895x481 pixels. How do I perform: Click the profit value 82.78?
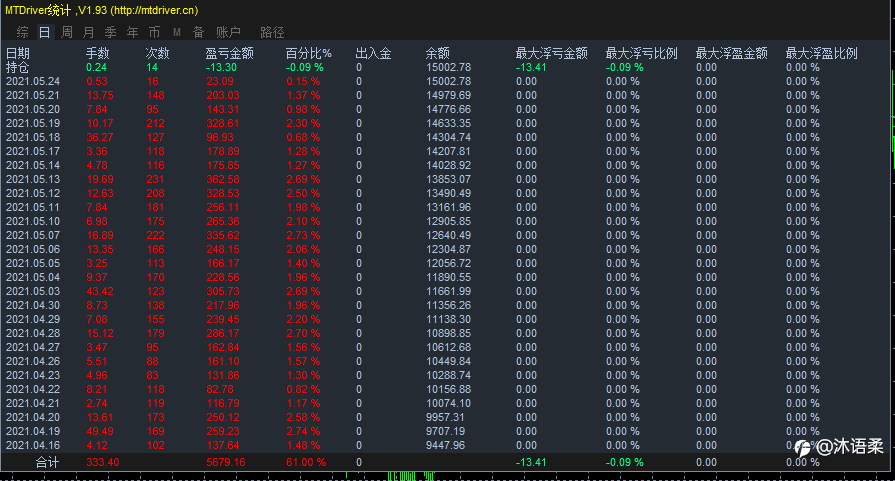tap(220, 389)
